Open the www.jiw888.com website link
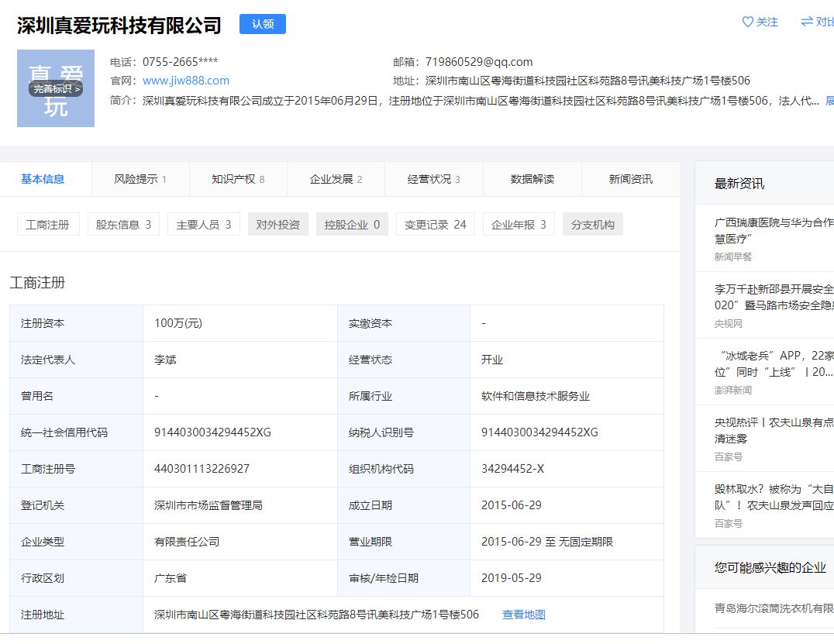This screenshot has width=834, height=644. pos(186,81)
